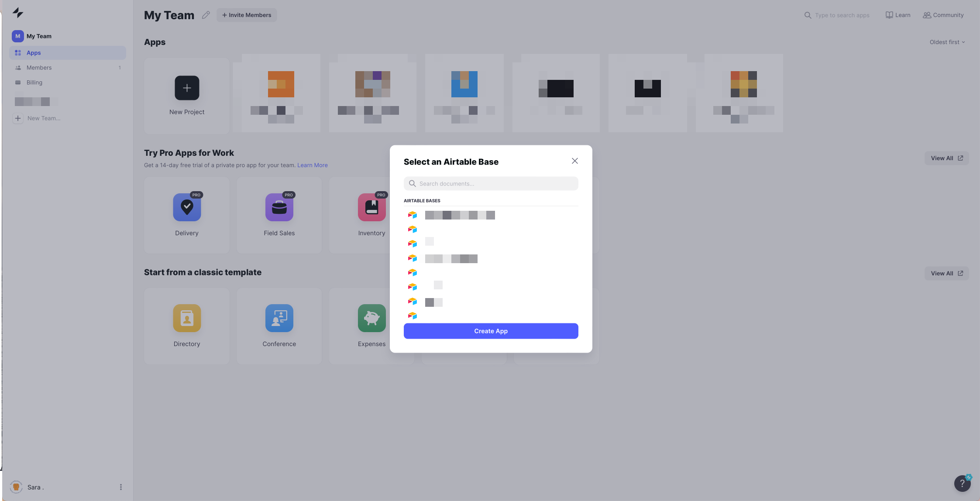Select the fifth Airtable base icon
The width and height of the screenshot is (980, 501).
(413, 273)
